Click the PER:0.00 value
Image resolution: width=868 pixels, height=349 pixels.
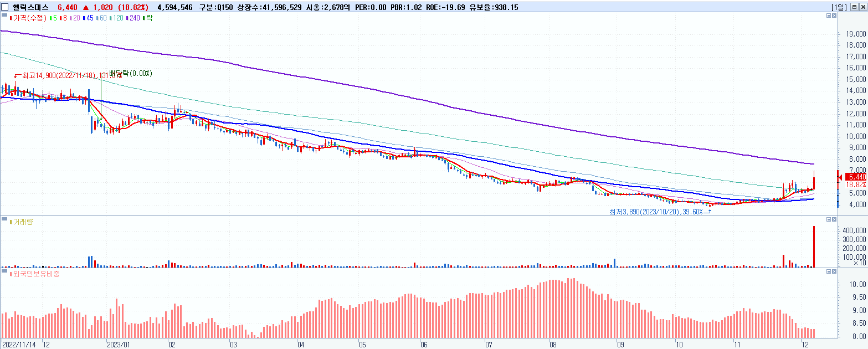(371, 7)
